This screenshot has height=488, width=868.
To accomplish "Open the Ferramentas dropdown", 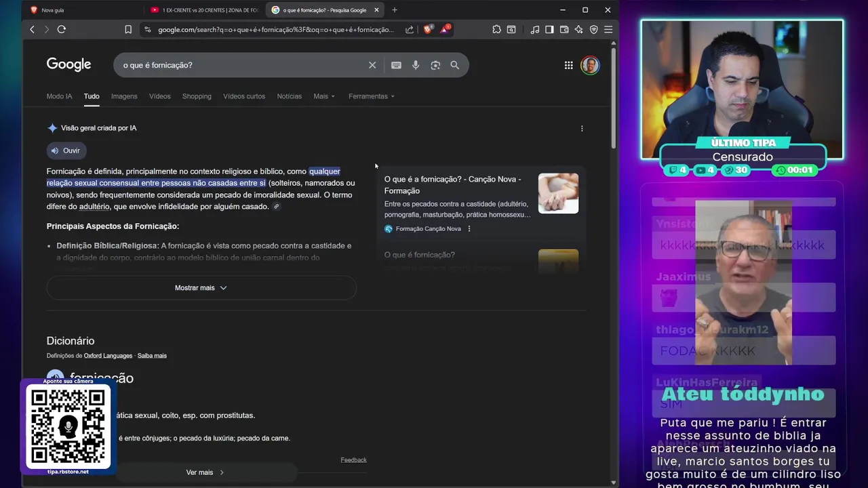I will (x=372, y=96).
